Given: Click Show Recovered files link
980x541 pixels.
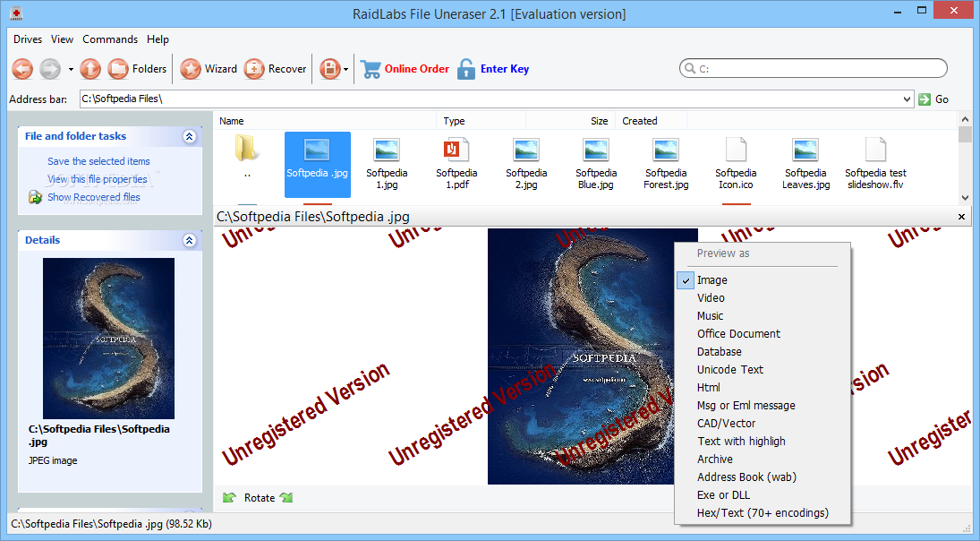Looking at the screenshot, I should (93, 197).
